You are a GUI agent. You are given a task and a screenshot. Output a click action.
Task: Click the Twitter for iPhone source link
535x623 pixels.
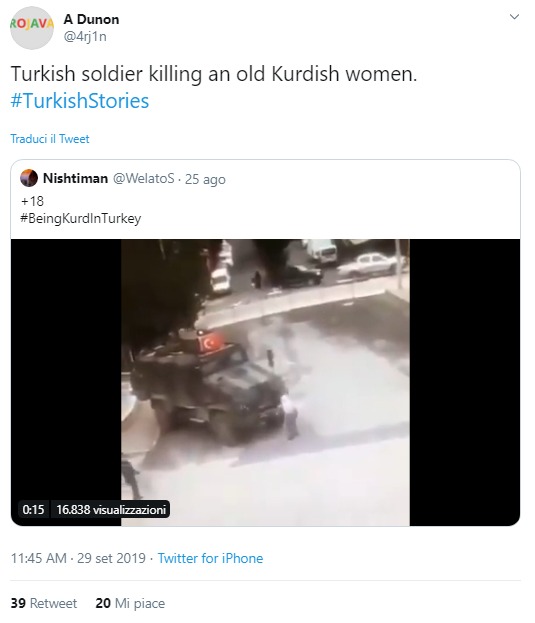[x=211, y=558]
